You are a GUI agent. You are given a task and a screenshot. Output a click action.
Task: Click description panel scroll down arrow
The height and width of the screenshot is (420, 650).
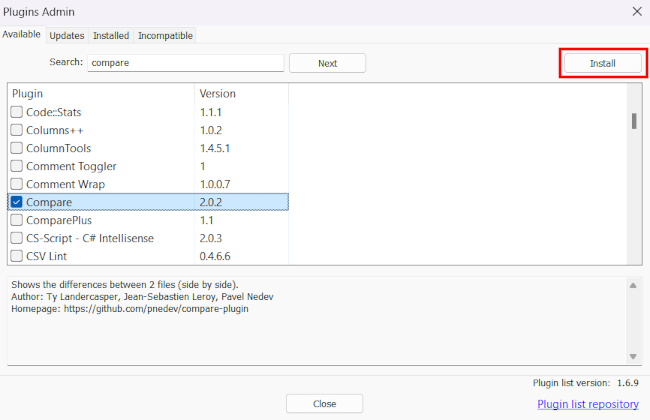point(633,357)
